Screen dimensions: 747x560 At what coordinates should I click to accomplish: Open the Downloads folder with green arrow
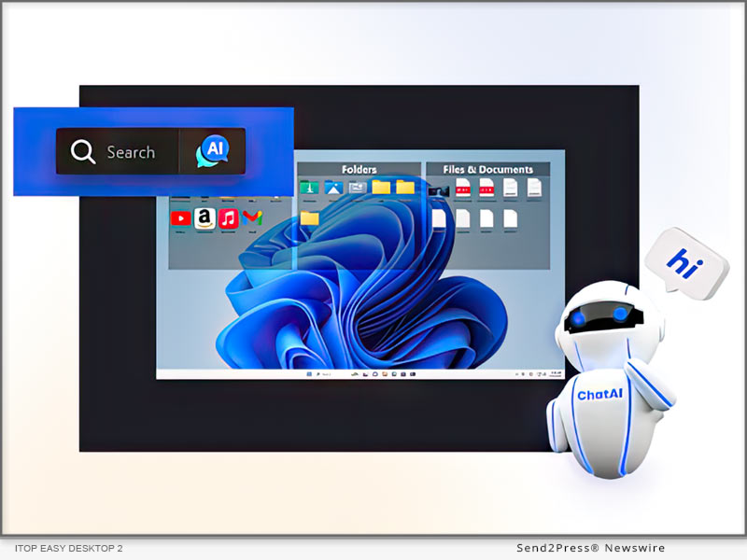click(309, 188)
